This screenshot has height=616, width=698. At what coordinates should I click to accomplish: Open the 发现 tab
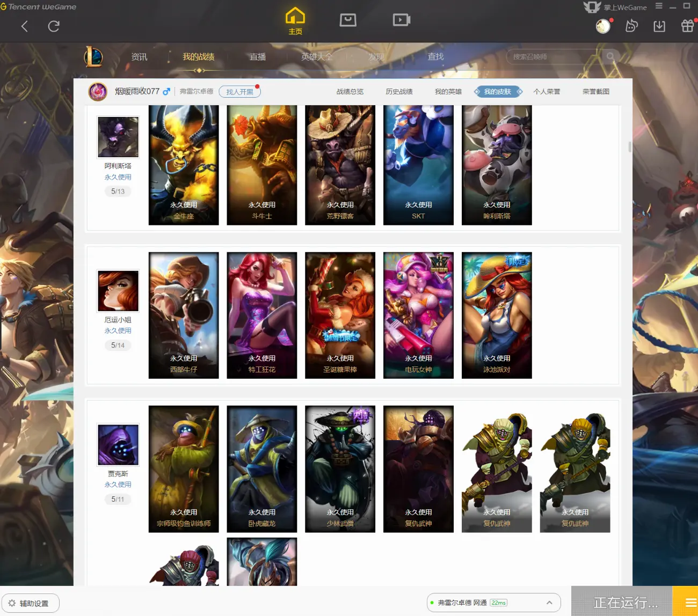tap(376, 56)
